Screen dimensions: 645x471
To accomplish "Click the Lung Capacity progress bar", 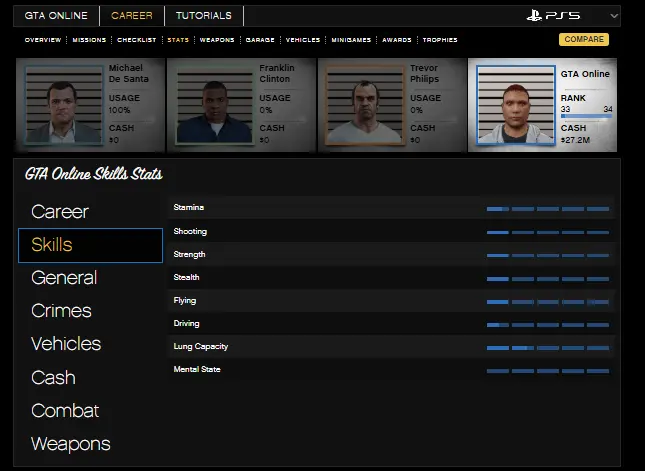I will [547, 347].
